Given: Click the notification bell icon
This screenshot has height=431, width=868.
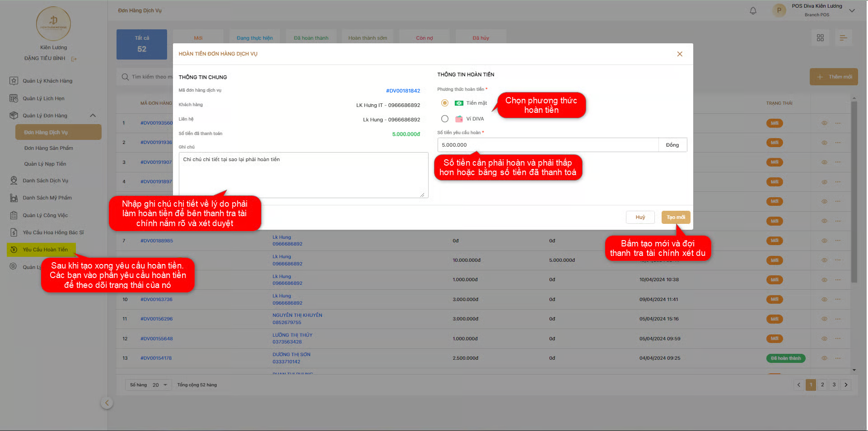Looking at the screenshot, I should 753,11.
